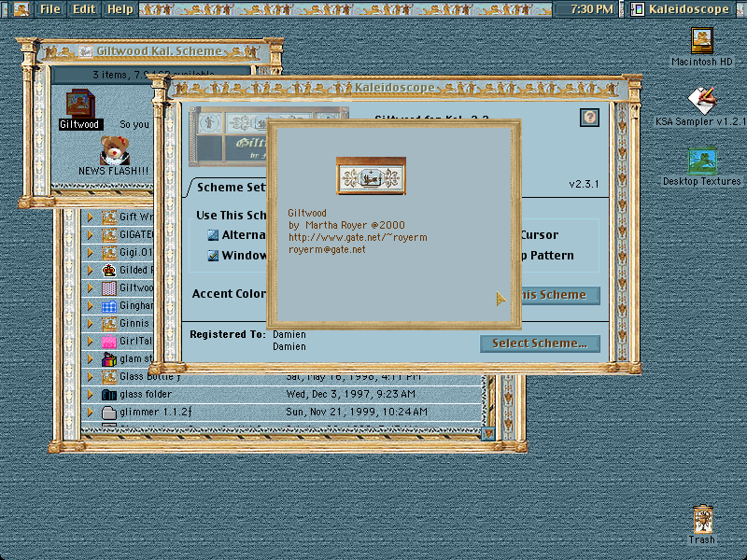Open the Edit menu

pyautogui.click(x=84, y=9)
